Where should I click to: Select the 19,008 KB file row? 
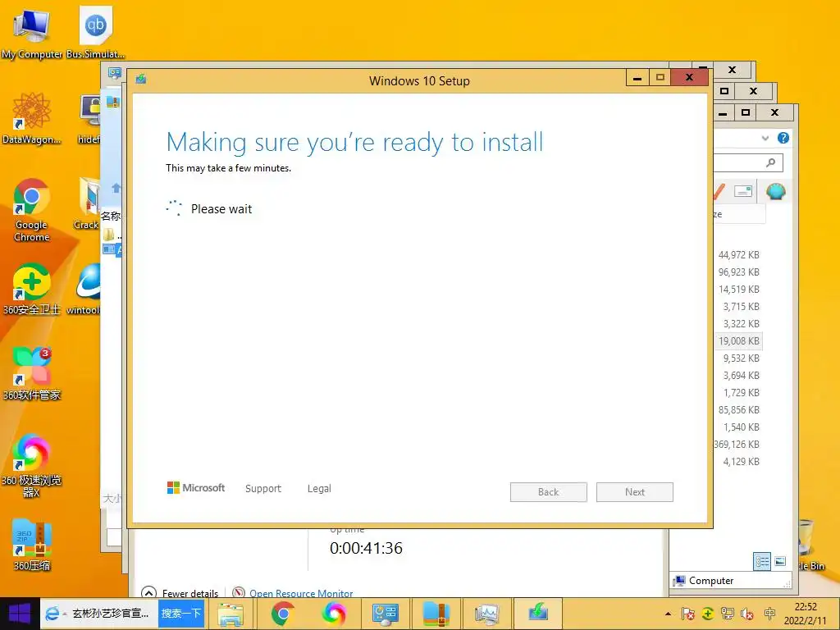coord(738,340)
